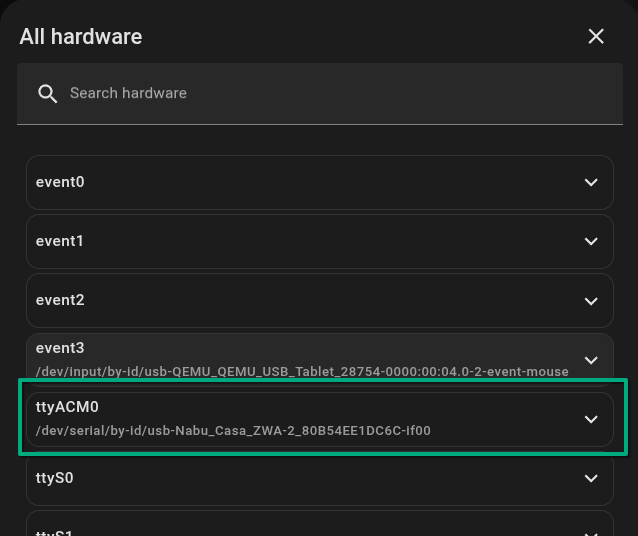Select the event0 hardware entry name

tap(60, 182)
